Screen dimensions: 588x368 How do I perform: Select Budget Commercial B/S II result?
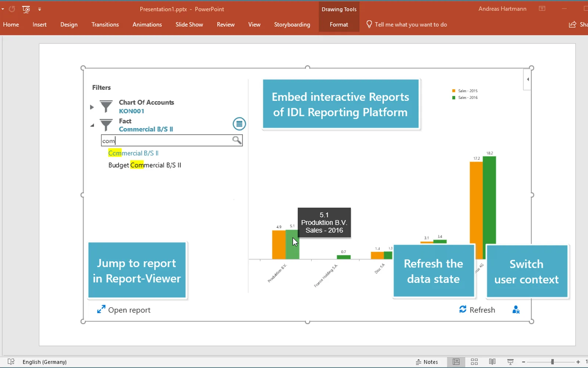pyautogui.click(x=145, y=165)
